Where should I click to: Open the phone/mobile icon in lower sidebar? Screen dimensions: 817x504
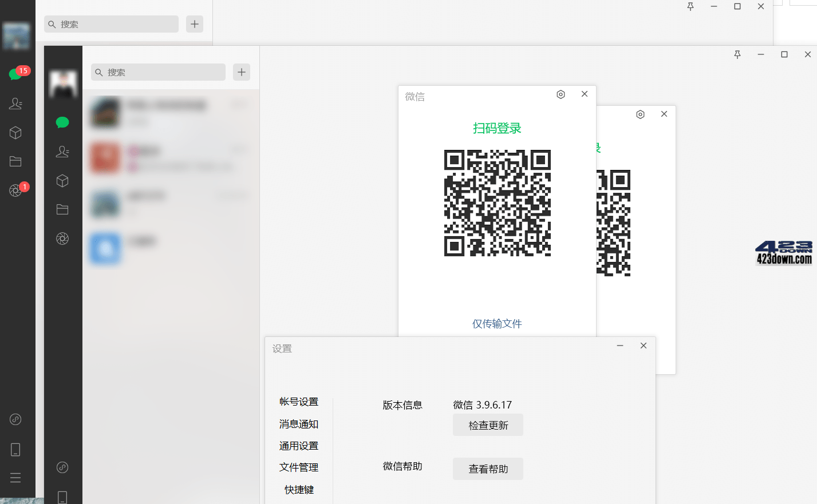16,449
